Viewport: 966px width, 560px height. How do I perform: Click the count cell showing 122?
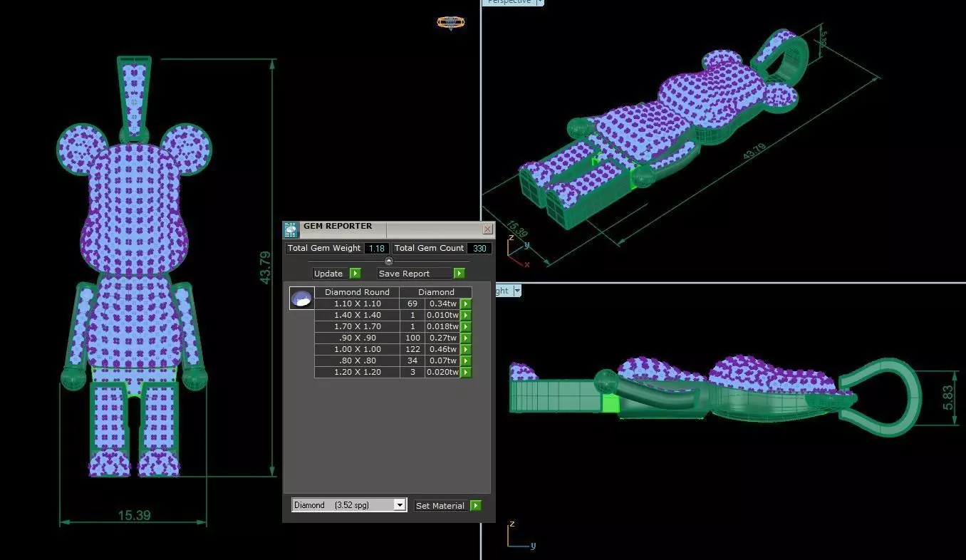pos(412,349)
